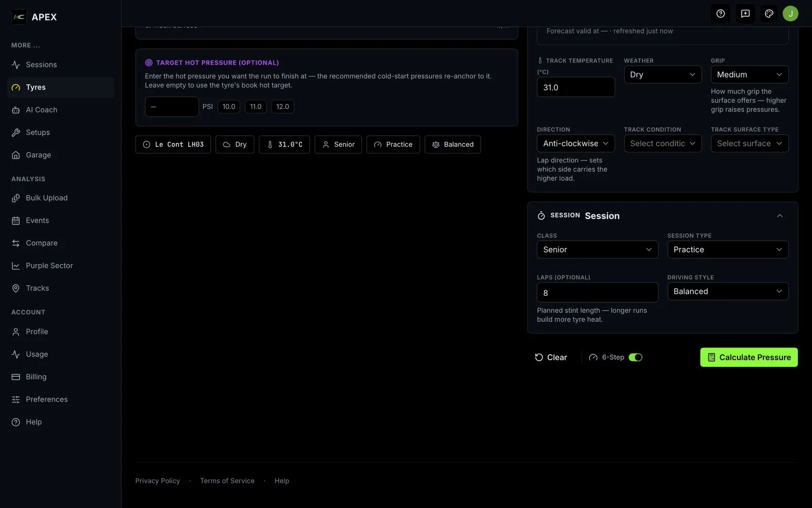This screenshot has width=812, height=508.
Task: Click the Laps field showing 8
Action: (597, 293)
